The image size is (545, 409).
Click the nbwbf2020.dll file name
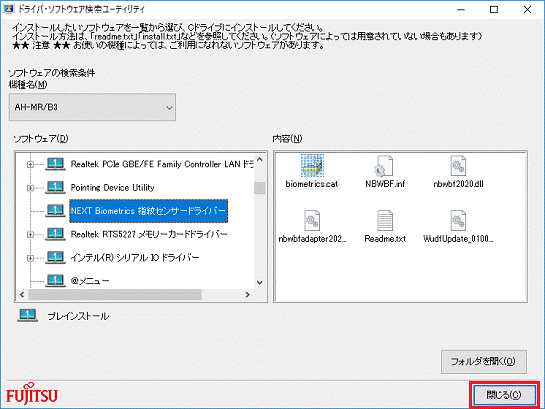pyautogui.click(x=458, y=184)
